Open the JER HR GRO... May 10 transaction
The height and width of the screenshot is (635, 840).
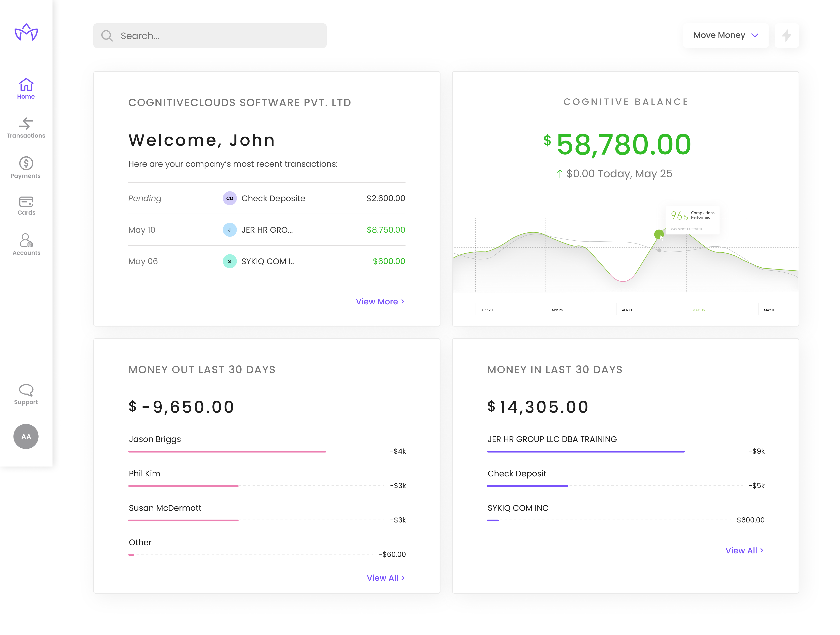click(x=267, y=230)
